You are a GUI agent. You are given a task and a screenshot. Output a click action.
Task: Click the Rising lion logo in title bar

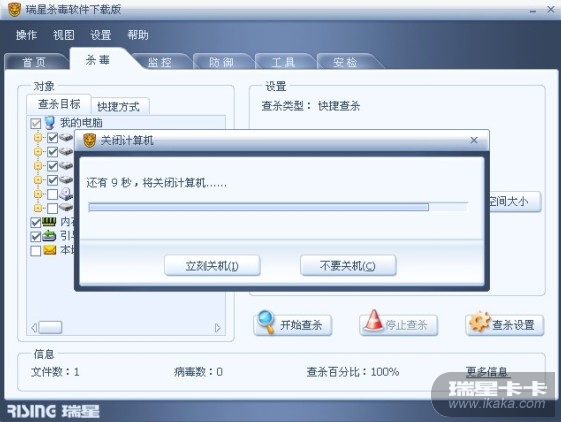pos(14,9)
